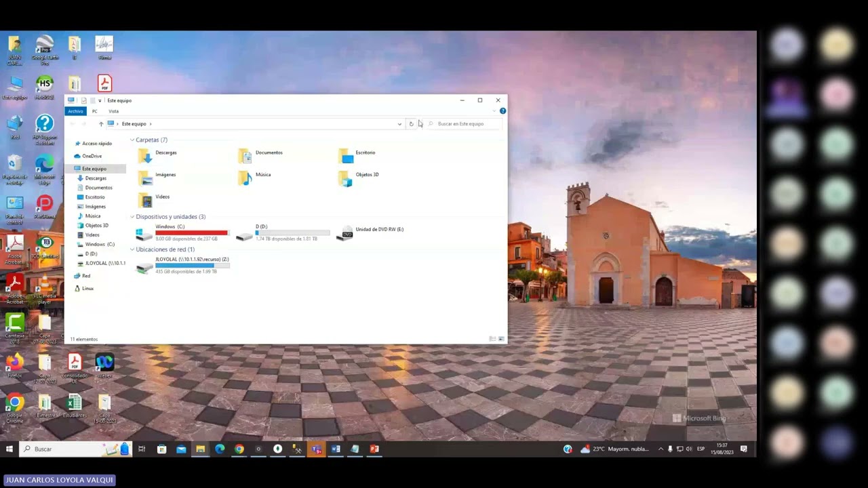Select the Windows (C:) drive icon

pyautogui.click(x=143, y=235)
